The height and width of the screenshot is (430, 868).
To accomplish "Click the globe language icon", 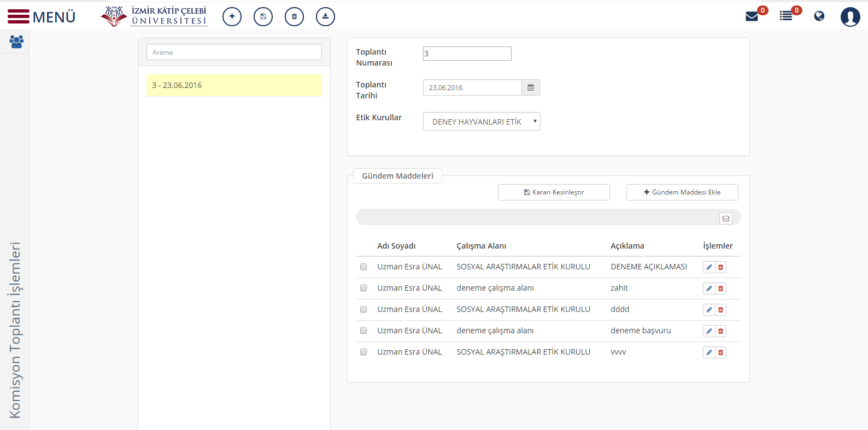I will click(819, 16).
